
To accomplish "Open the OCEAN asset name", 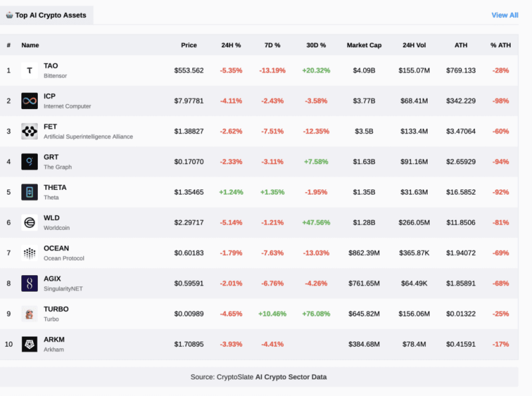I will pyautogui.click(x=57, y=248).
